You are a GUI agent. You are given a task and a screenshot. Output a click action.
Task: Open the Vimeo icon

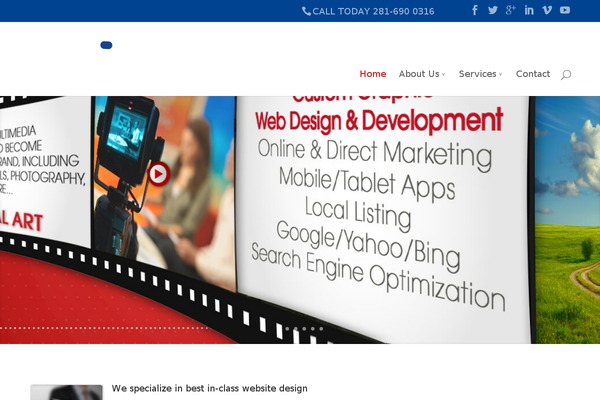547,10
